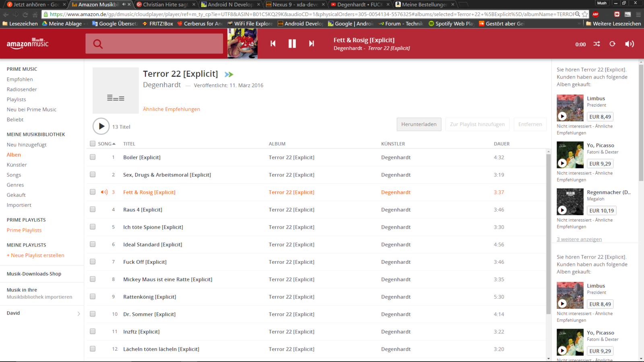Image resolution: width=644 pixels, height=362 pixels.
Task: Open the Ähnliche Empfehlungen link
Action: [x=171, y=109]
